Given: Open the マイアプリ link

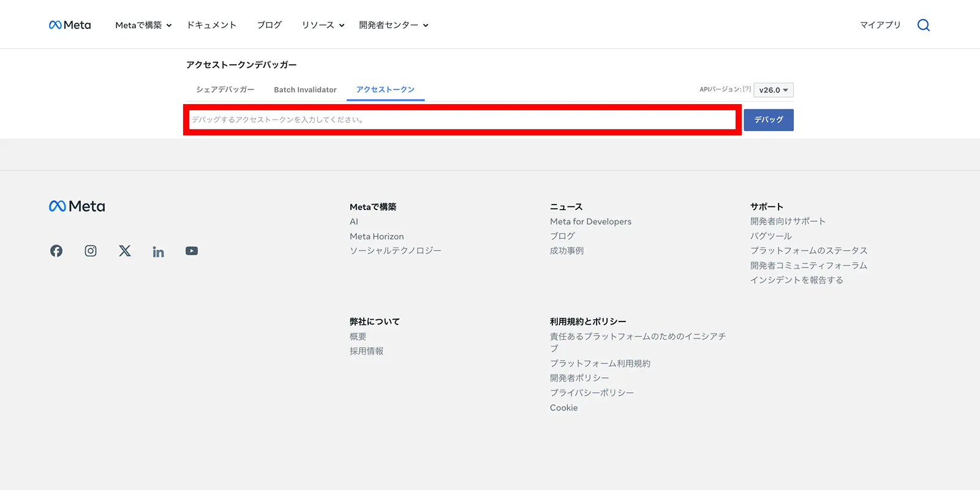Looking at the screenshot, I should coord(880,25).
